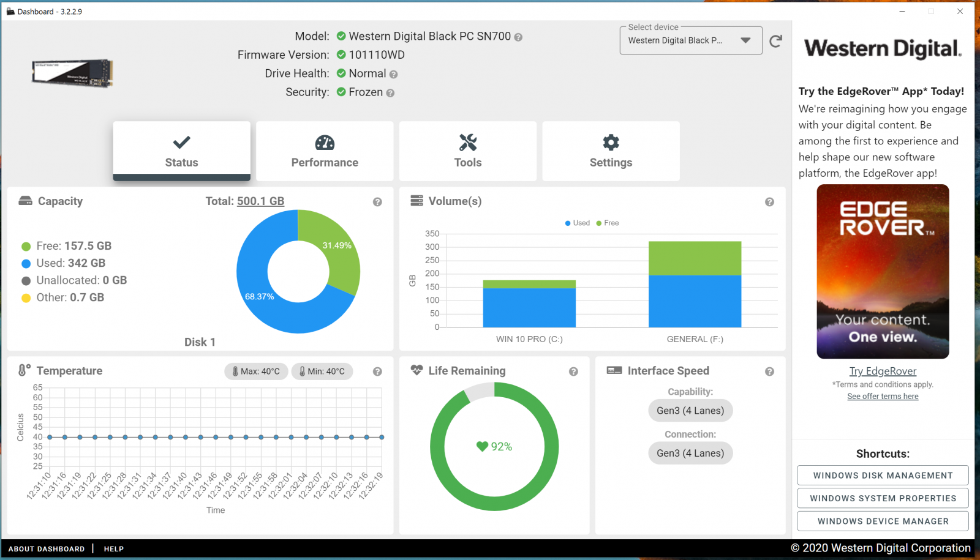Click the Max: 40°C temperature badge
This screenshot has height=560, width=980.
256,371
